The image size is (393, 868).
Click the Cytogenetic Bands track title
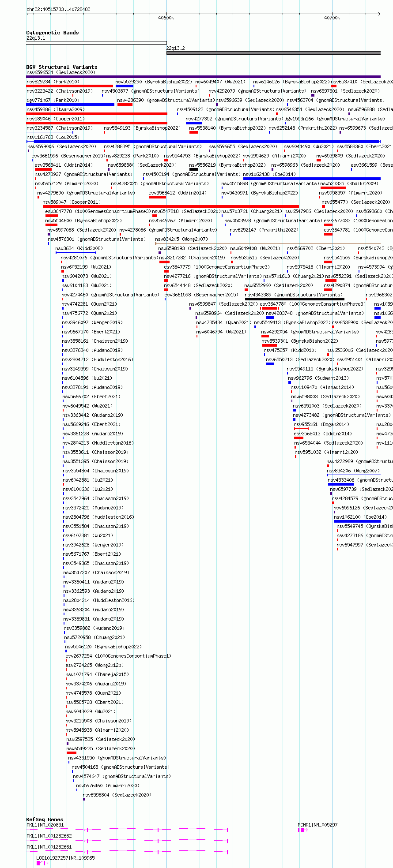52,33
